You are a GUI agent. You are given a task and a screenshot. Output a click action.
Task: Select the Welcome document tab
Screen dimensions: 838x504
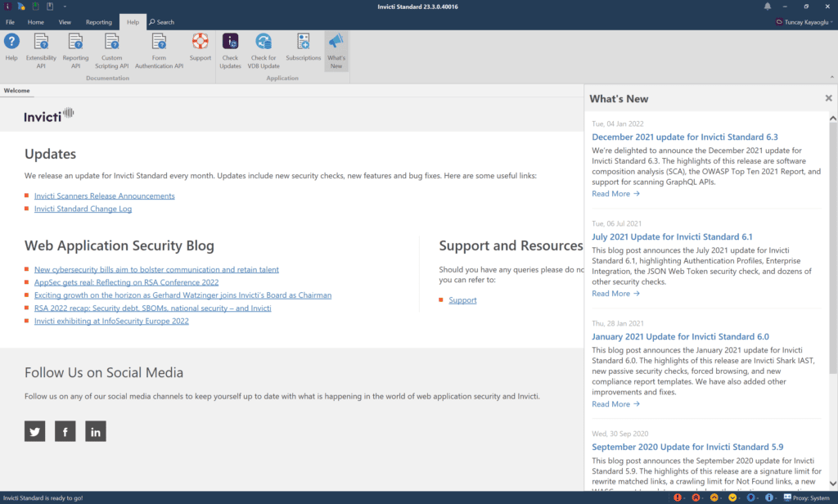16,90
